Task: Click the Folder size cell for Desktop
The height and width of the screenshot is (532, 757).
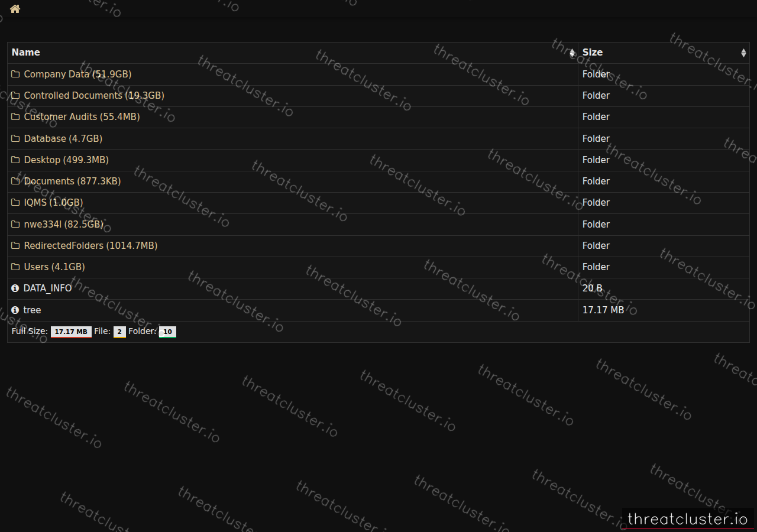Action: [664, 160]
